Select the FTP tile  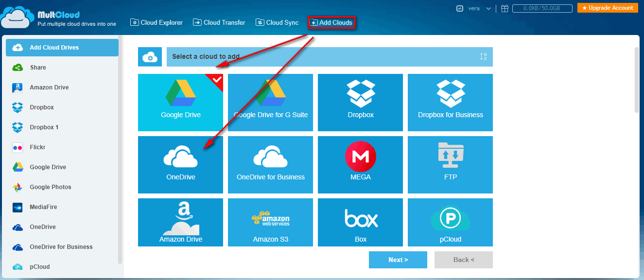click(x=451, y=165)
